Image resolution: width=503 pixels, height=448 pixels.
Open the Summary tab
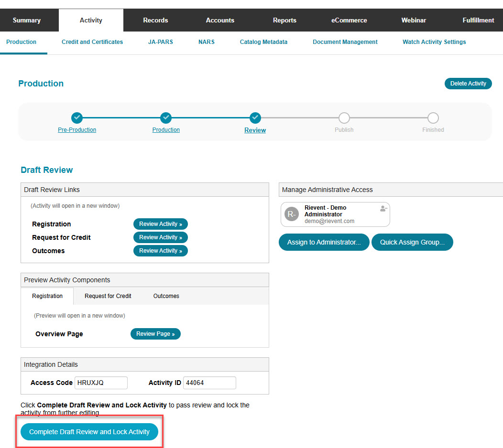27,20
